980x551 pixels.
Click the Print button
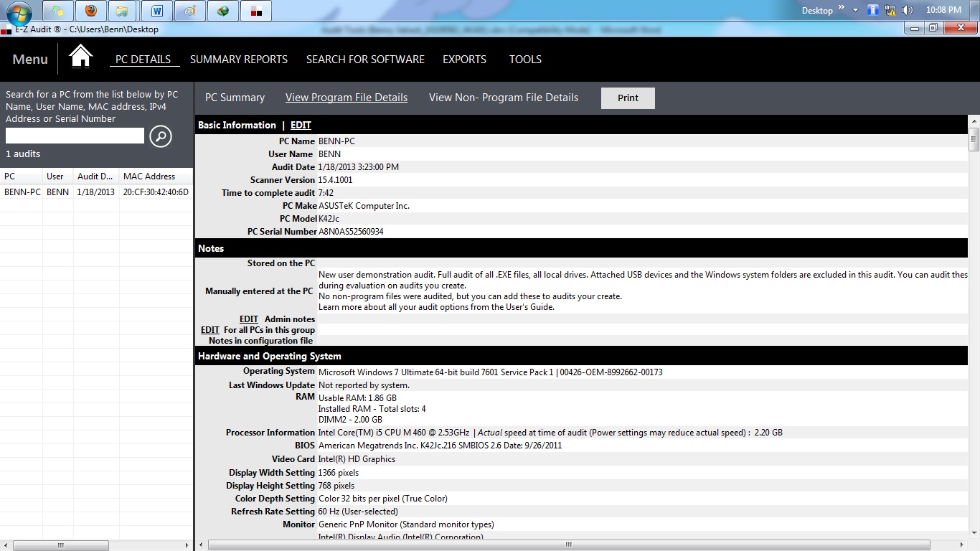click(627, 98)
